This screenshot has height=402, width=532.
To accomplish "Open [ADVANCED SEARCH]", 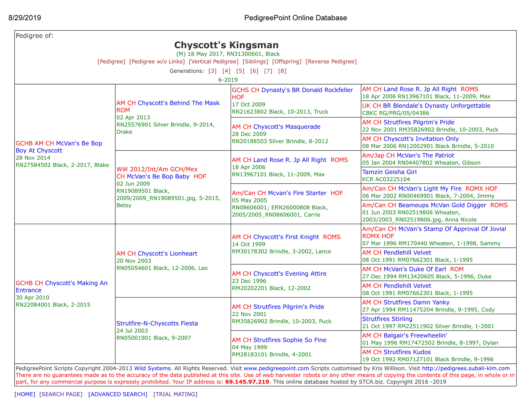I will [x=118, y=394].
